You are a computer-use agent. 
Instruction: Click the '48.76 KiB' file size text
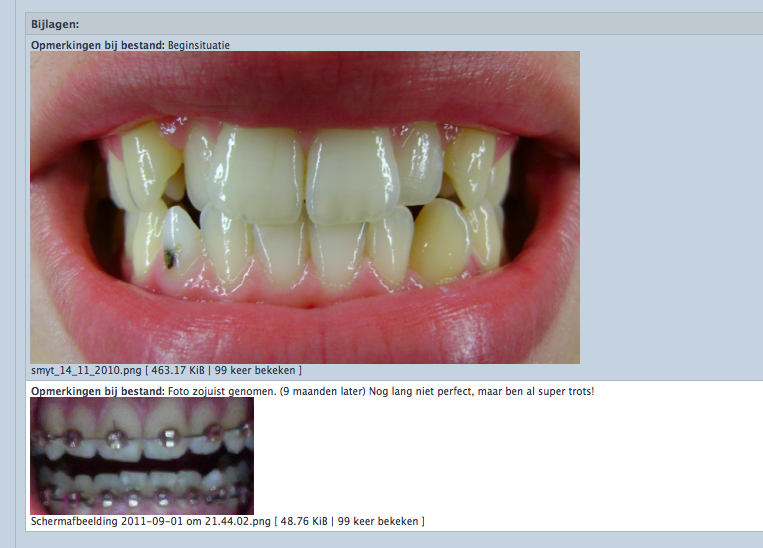[x=304, y=521]
